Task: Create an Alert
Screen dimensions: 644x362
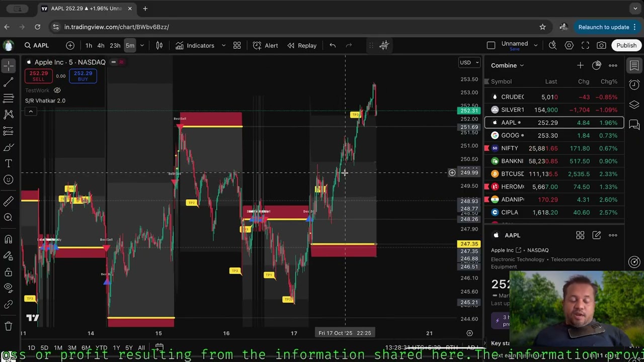Action: (x=265, y=45)
